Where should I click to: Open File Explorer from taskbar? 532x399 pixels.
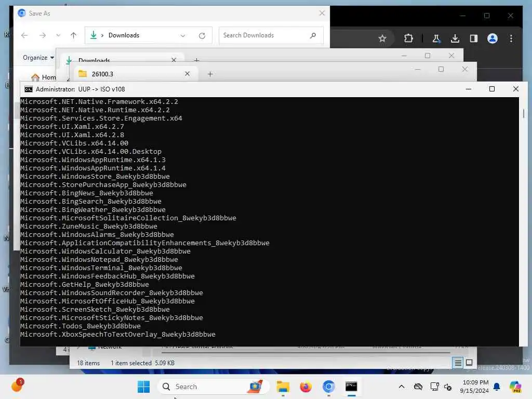(x=283, y=387)
